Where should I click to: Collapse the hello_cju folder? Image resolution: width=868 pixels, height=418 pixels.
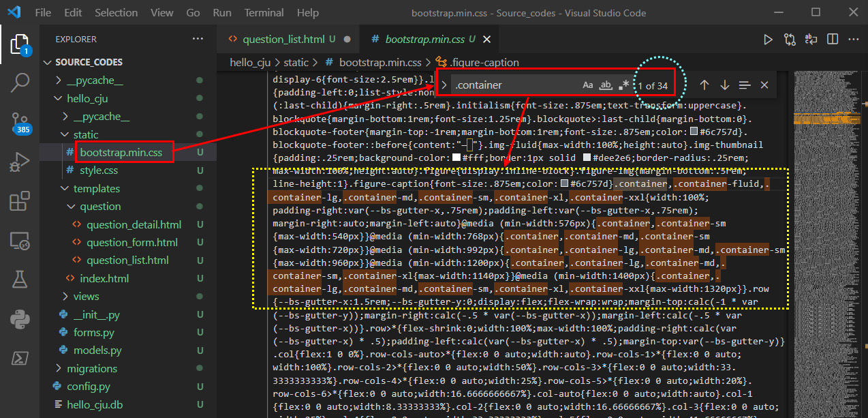coord(59,98)
